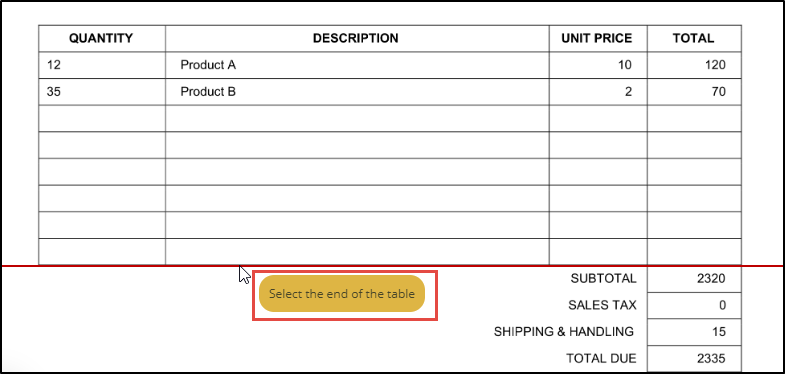The image size is (785, 374).
Task: Select the Product B description cell
Action: [x=357, y=92]
